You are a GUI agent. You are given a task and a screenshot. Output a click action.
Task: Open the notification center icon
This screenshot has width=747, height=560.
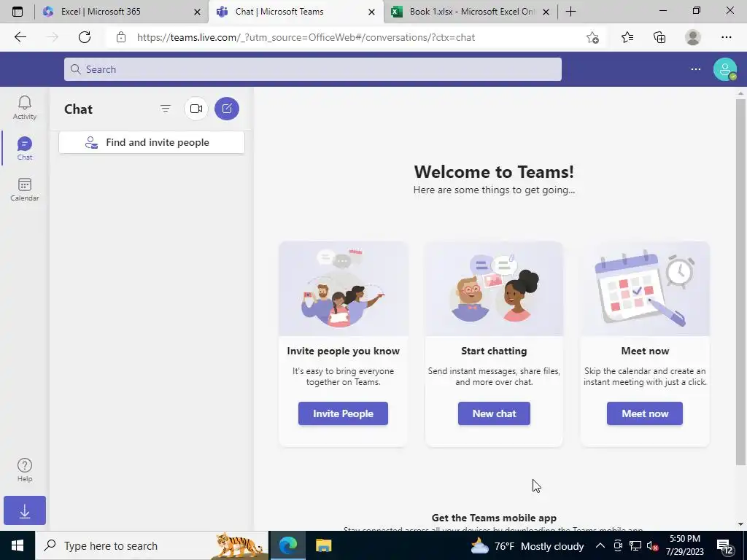[724, 545]
